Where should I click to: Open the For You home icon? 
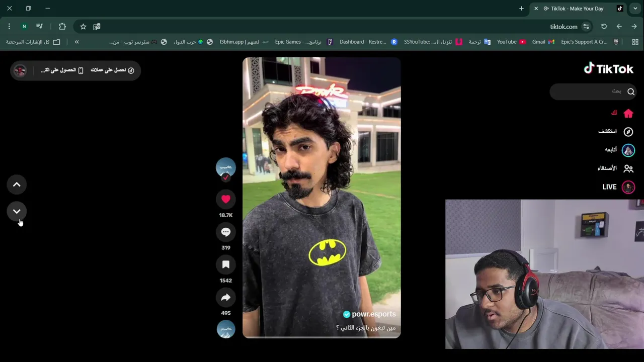628,113
